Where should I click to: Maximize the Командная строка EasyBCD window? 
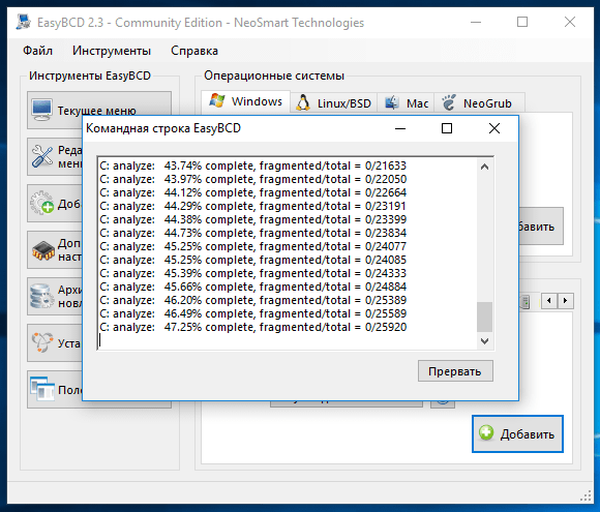point(447,128)
